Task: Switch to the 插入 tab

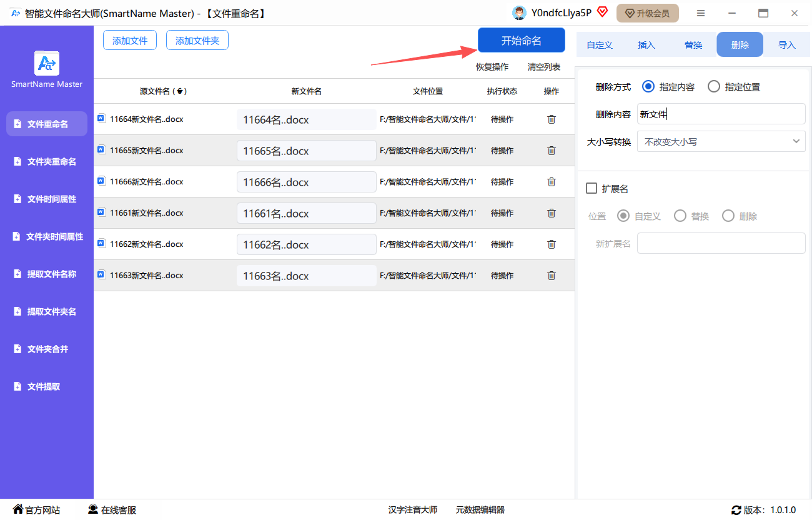Action: pyautogui.click(x=646, y=45)
